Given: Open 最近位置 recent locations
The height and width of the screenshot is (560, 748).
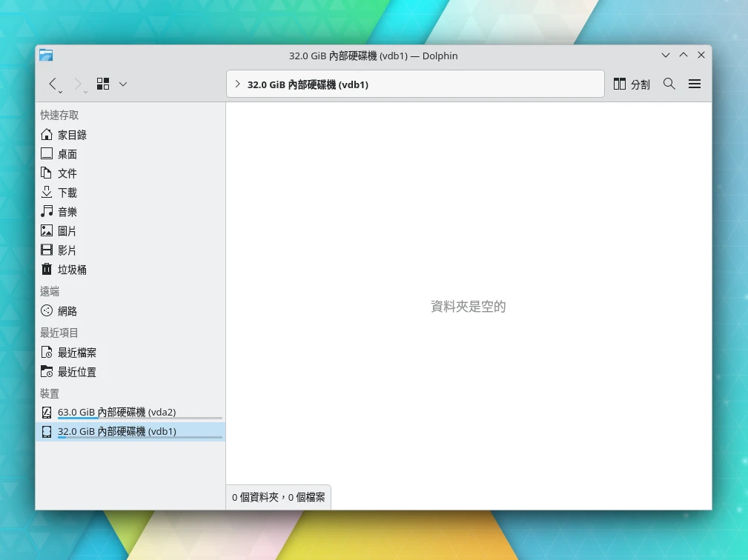Looking at the screenshot, I should (x=77, y=372).
